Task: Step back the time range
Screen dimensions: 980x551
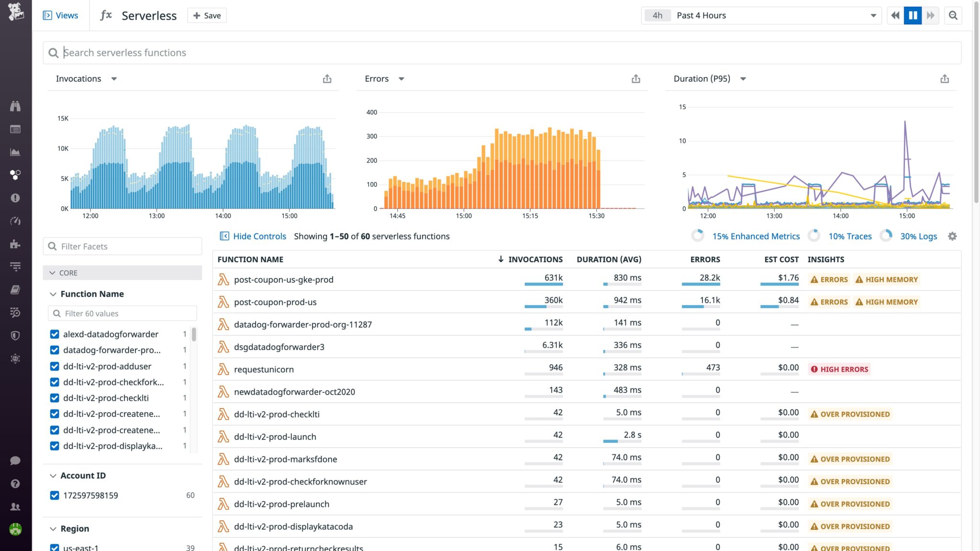Action: point(895,15)
